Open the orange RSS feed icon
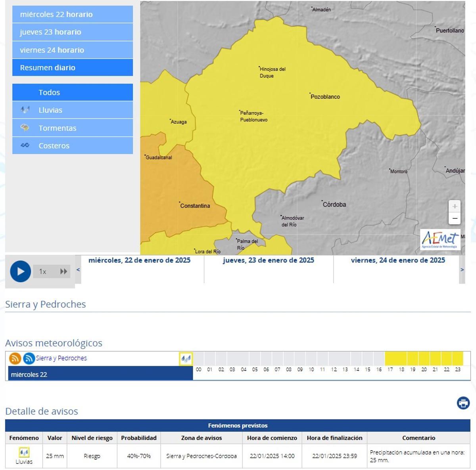 (x=15, y=358)
